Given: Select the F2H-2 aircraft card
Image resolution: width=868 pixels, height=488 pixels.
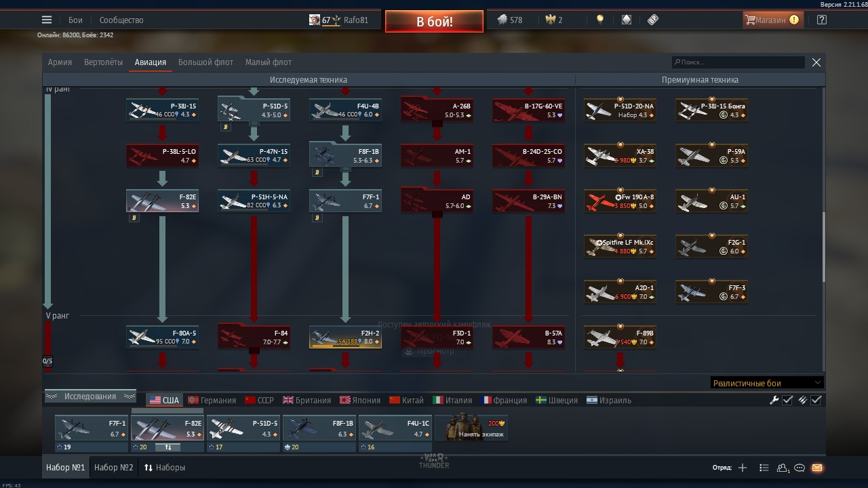Looking at the screenshot, I should tap(345, 337).
